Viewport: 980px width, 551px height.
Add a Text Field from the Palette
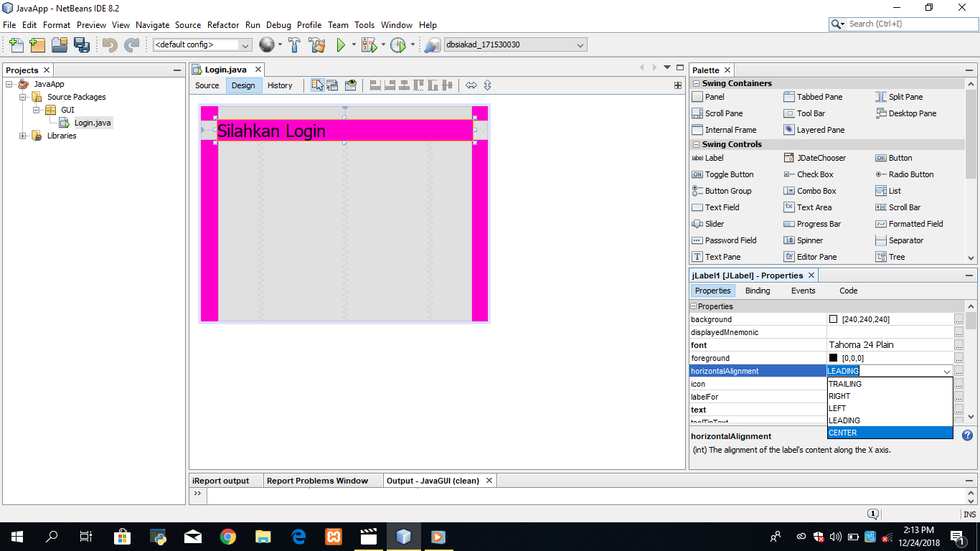(x=721, y=207)
